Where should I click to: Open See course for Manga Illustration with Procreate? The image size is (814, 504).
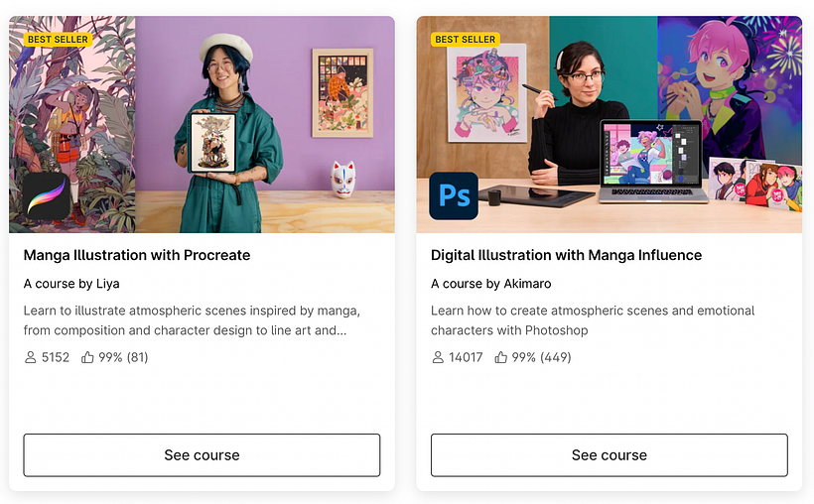point(202,455)
